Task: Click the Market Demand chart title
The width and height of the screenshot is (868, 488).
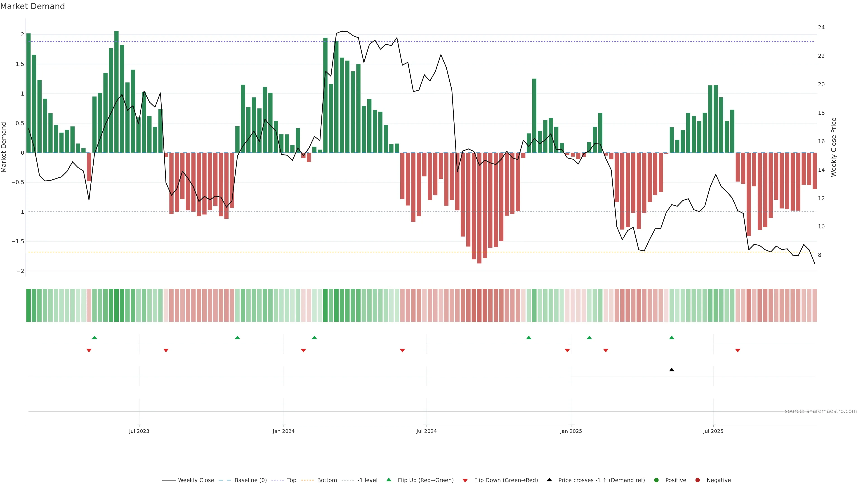Action: tap(32, 6)
